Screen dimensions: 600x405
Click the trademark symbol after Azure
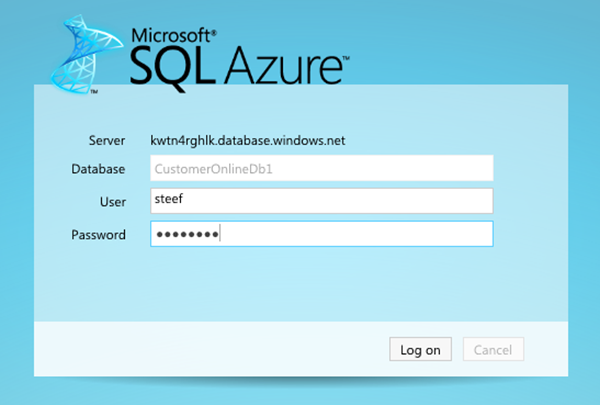(347, 59)
